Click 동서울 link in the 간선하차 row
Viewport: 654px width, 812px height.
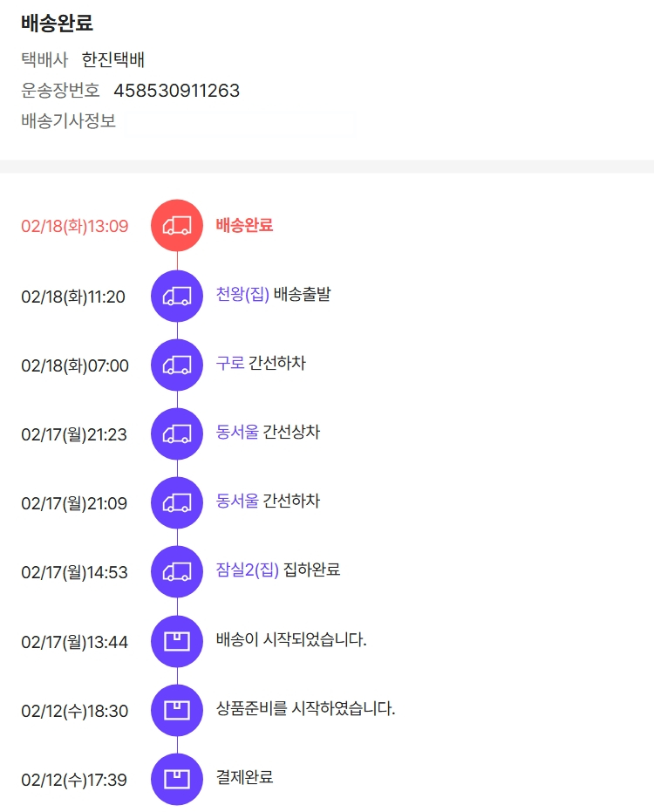[237, 502]
